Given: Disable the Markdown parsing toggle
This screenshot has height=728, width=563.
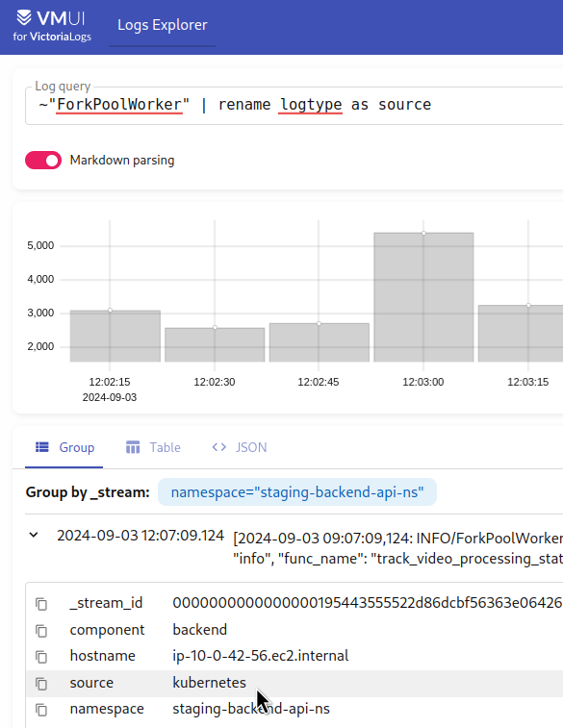Looking at the screenshot, I should tap(43, 161).
